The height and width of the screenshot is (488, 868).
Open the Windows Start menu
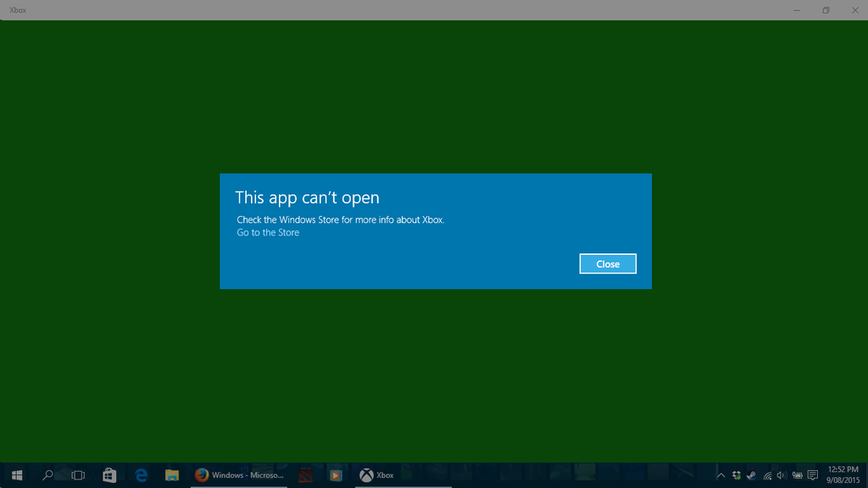pos(17,475)
